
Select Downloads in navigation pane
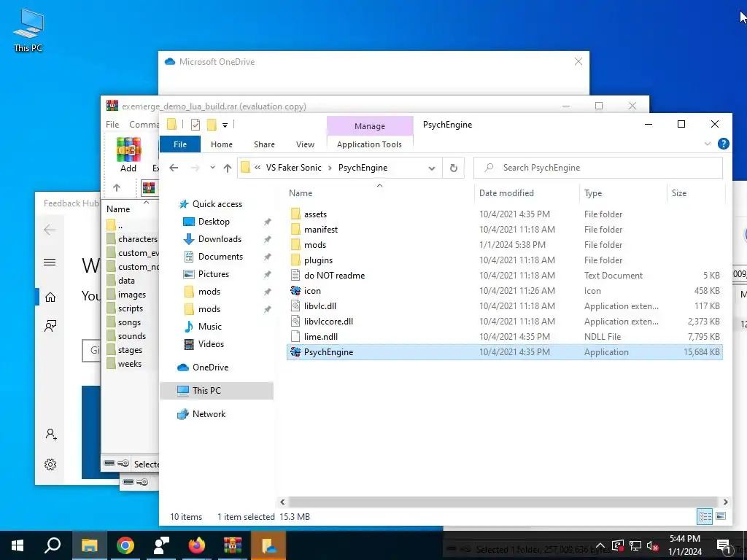(x=220, y=239)
